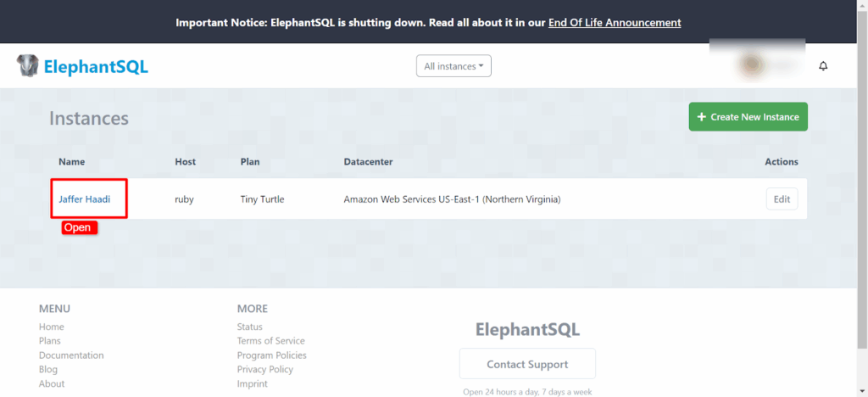Open the Terms of Service link
The image size is (868, 397).
[270, 341]
